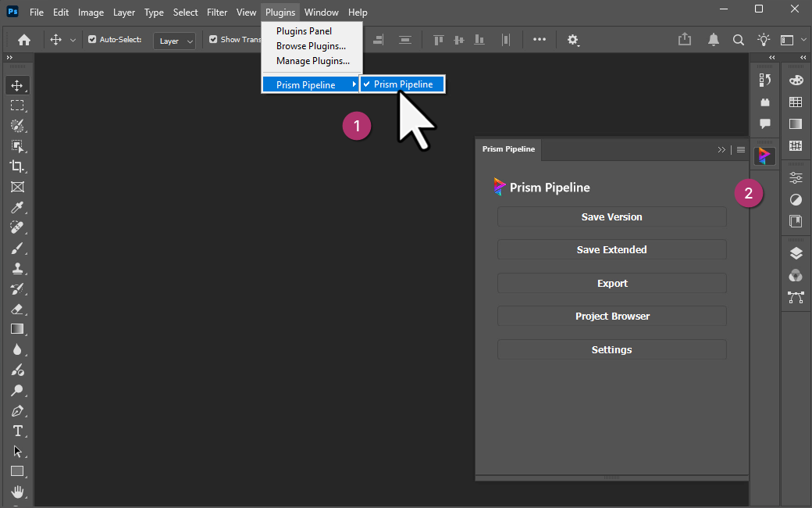812x508 pixels.
Task: Expand the Prism Pipeline panel flyout menu
Action: [x=741, y=150]
